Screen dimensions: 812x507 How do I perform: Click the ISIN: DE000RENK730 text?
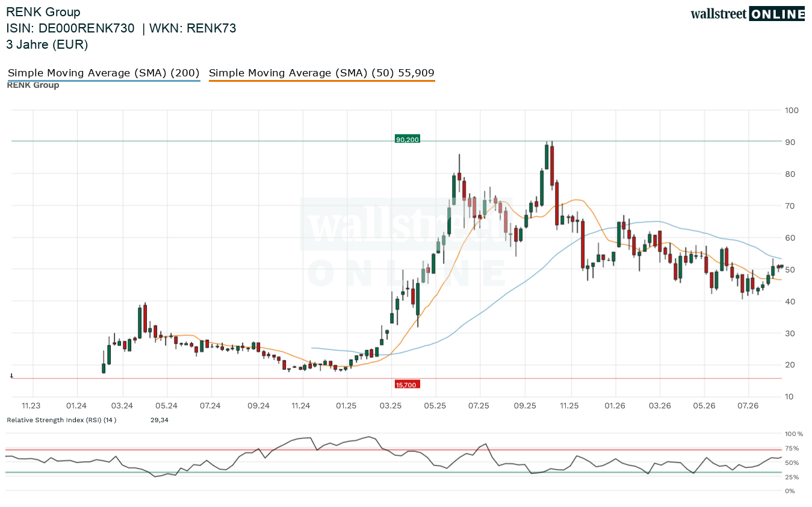[x=70, y=28]
